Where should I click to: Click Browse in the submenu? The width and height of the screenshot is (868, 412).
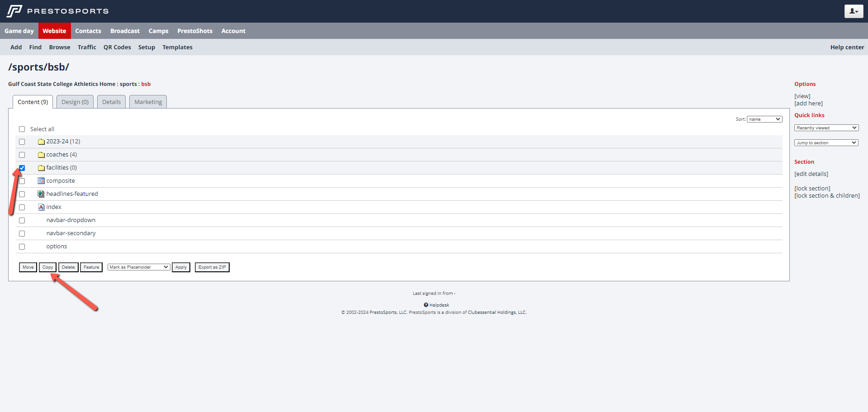point(60,47)
